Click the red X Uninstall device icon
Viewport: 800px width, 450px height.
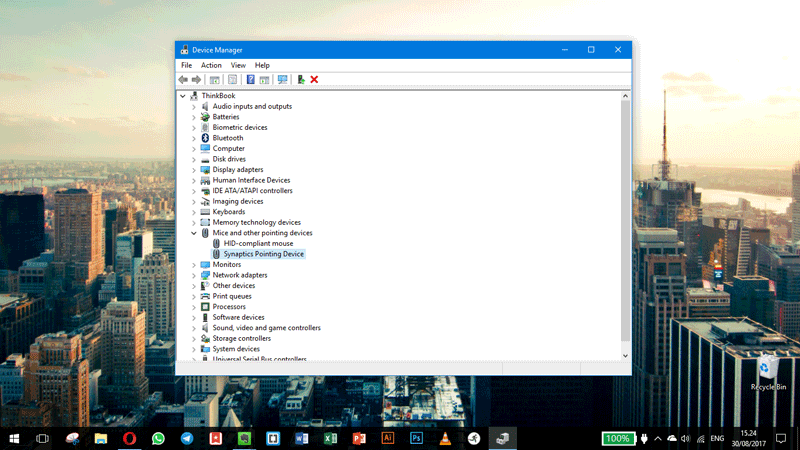[314, 79]
